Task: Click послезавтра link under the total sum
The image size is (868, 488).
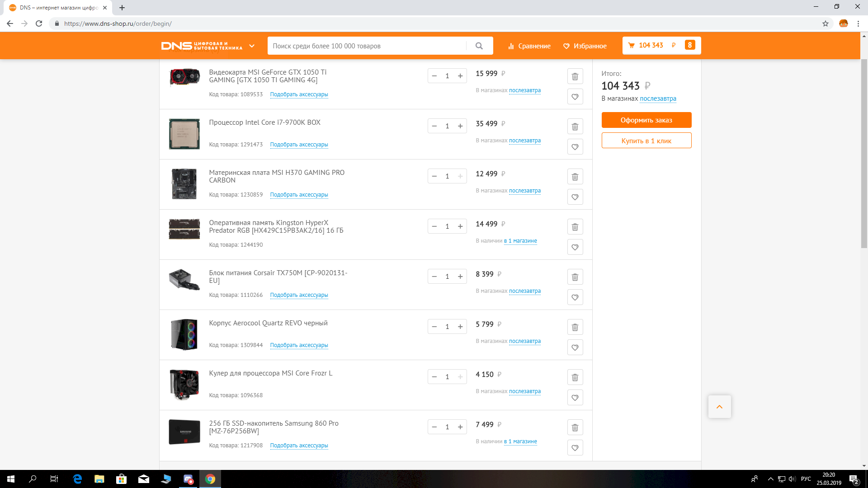Action: coord(658,99)
